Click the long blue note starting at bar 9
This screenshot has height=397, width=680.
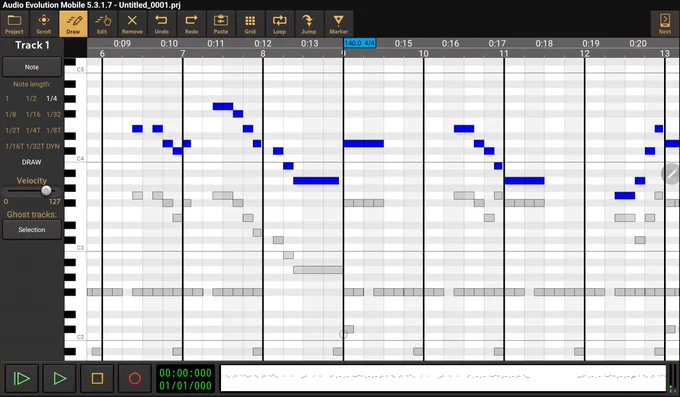click(x=363, y=144)
